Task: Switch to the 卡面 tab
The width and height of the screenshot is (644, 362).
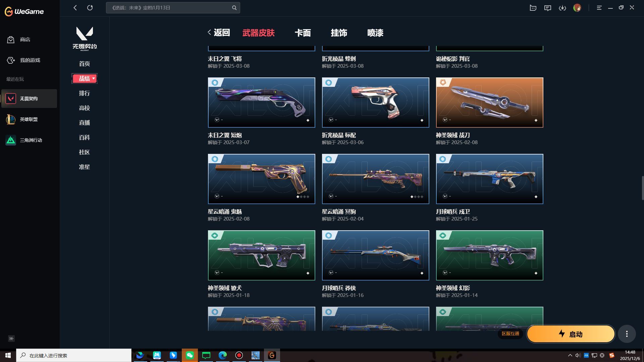Action: tap(302, 33)
